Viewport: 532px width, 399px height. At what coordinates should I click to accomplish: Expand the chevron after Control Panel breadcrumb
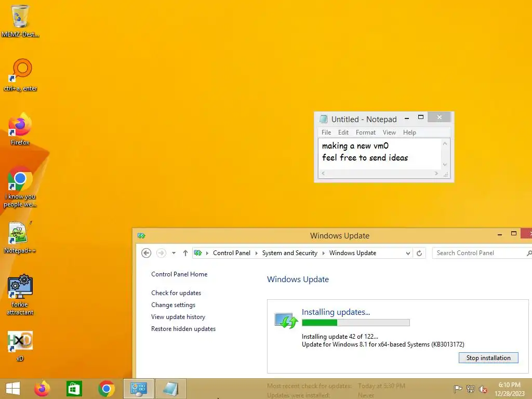tap(257, 253)
